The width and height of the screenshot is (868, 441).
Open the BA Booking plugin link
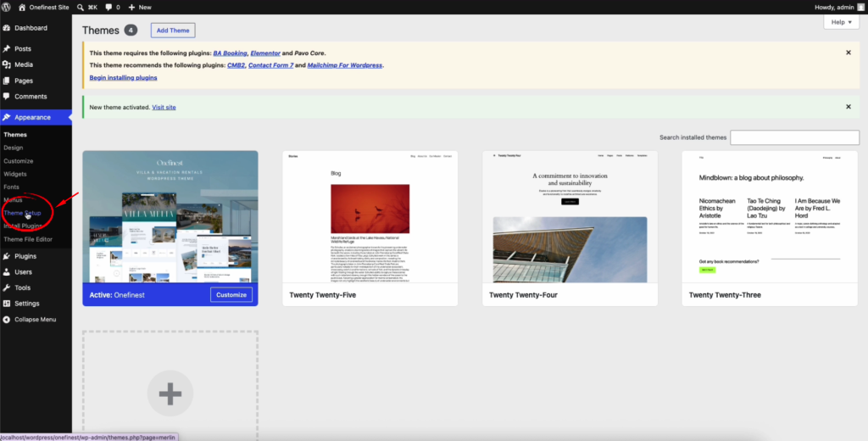pyautogui.click(x=231, y=53)
